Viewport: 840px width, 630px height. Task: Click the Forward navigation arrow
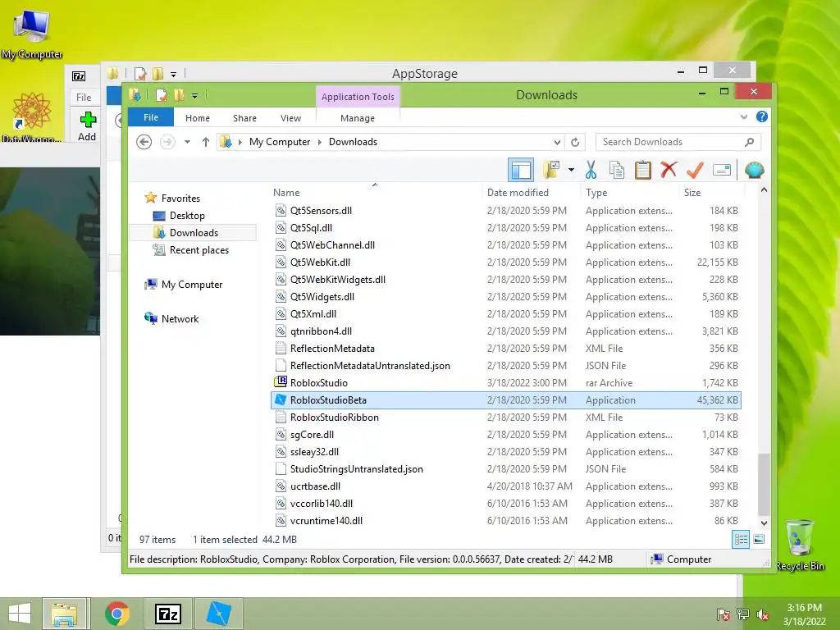click(x=167, y=142)
